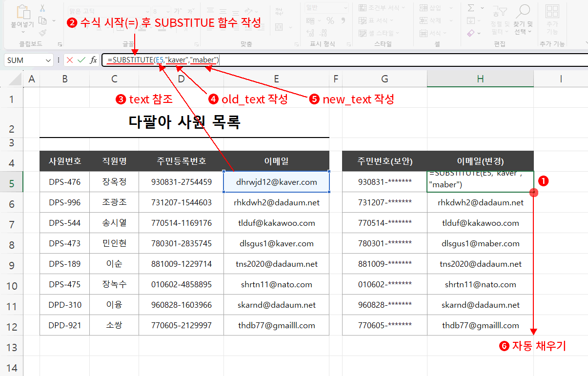Click the Clear eraser icon
Image resolution: width=588 pixels, height=376 pixels.
471,33
